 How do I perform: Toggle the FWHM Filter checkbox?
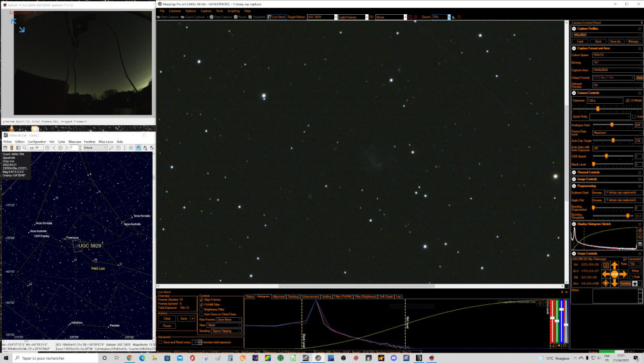coord(201,304)
